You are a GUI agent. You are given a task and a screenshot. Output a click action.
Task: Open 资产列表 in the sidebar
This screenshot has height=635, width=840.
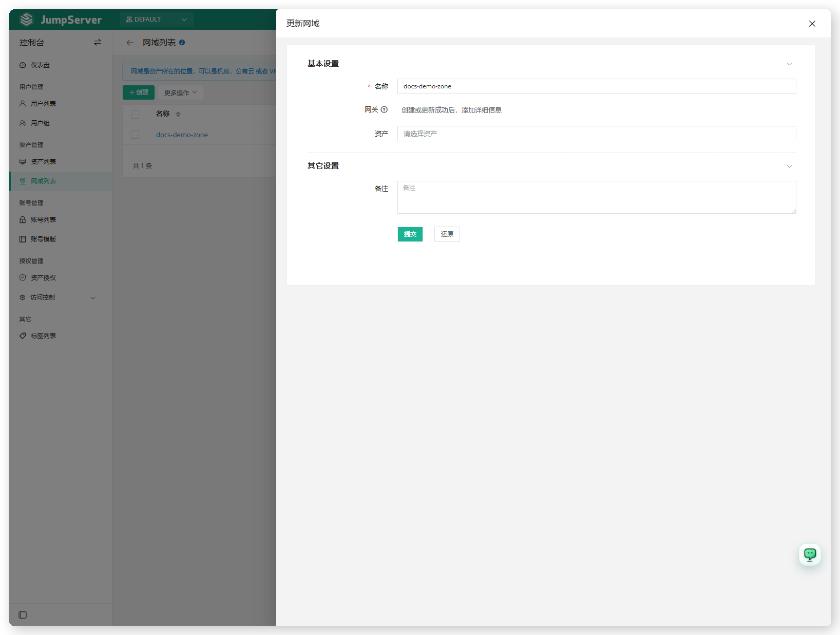pos(61,162)
